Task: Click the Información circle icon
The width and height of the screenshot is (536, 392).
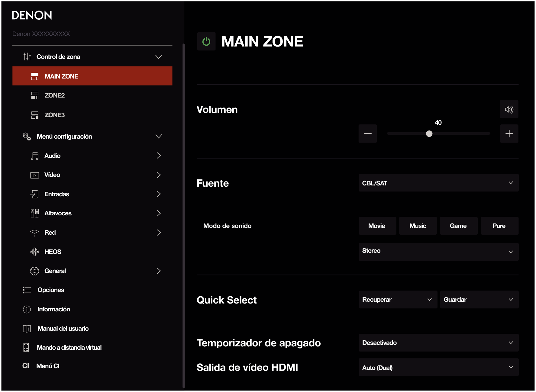Action: [x=27, y=310]
